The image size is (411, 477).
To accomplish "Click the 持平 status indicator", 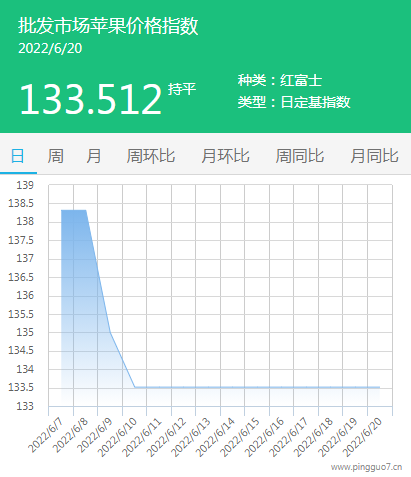I will (x=182, y=89).
